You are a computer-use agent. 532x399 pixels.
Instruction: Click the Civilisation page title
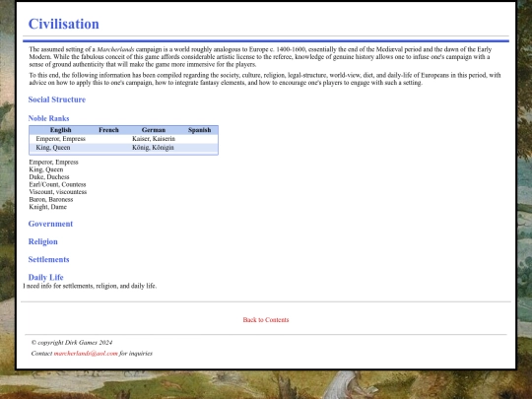tap(64, 24)
